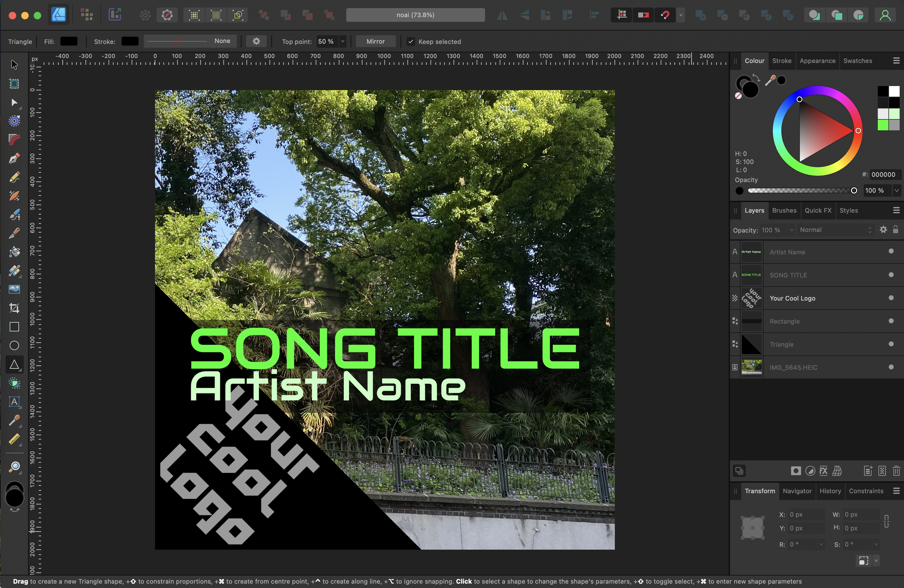Switch to the History tab
The image size is (904, 588).
coord(830,491)
